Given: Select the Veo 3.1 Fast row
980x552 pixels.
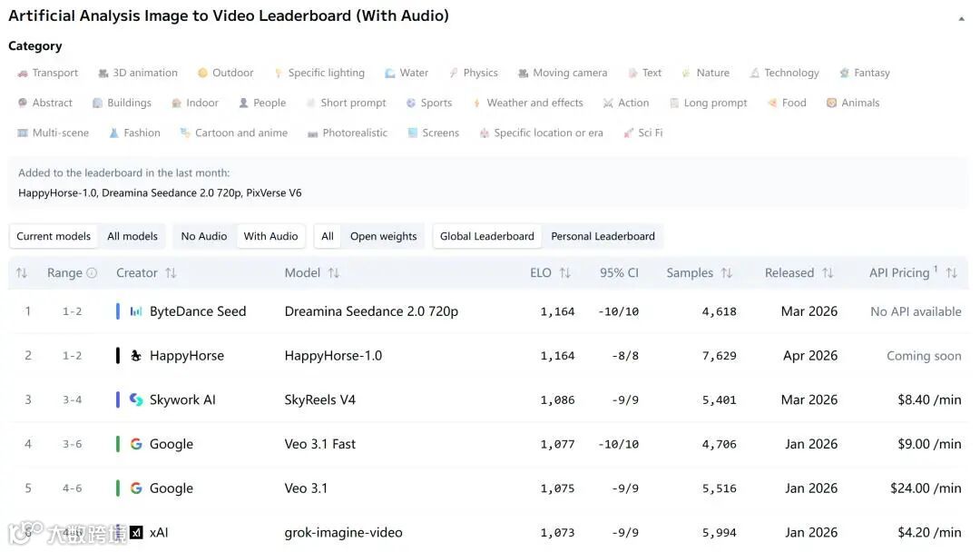Looking at the screenshot, I should [x=319, y=444].
